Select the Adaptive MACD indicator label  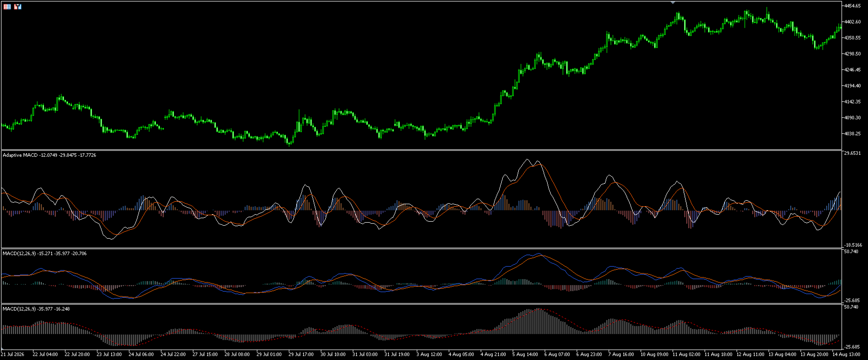click(49, 155)
